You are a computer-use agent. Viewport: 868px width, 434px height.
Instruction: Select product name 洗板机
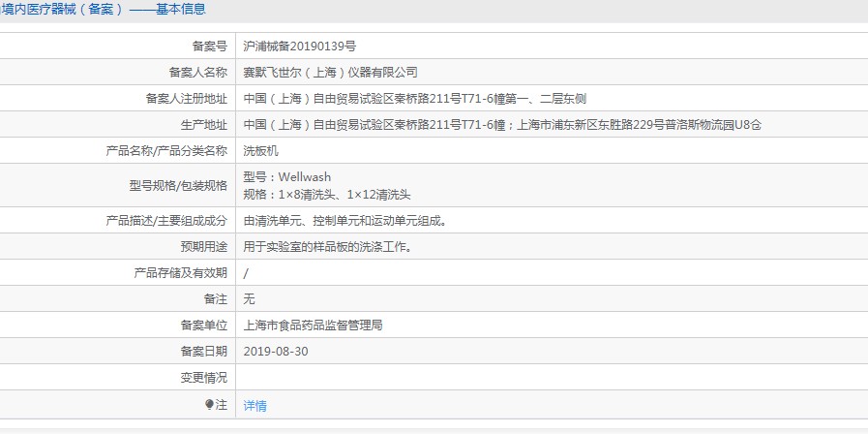(260, 151)
